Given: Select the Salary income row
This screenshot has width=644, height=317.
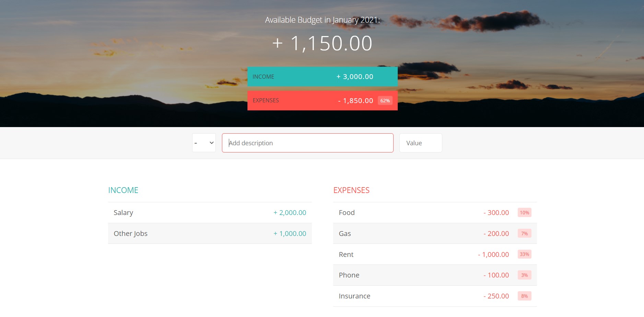Looking at the screenshot, I should click(210, 213).
